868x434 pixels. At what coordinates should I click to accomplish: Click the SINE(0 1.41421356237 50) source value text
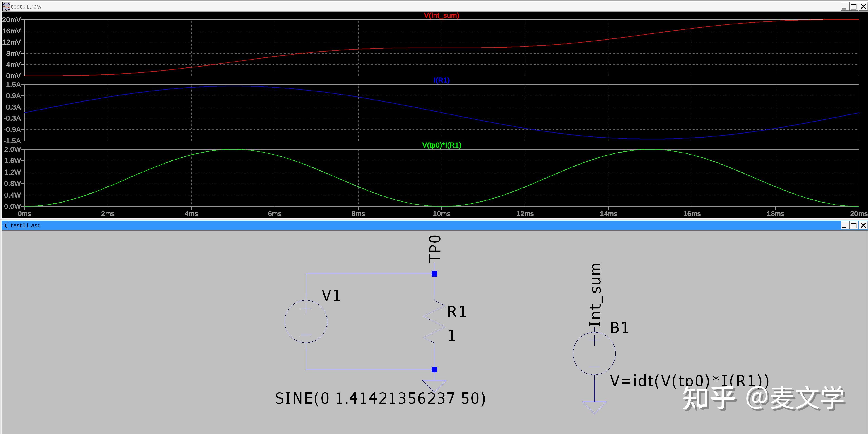coord(380,399)
